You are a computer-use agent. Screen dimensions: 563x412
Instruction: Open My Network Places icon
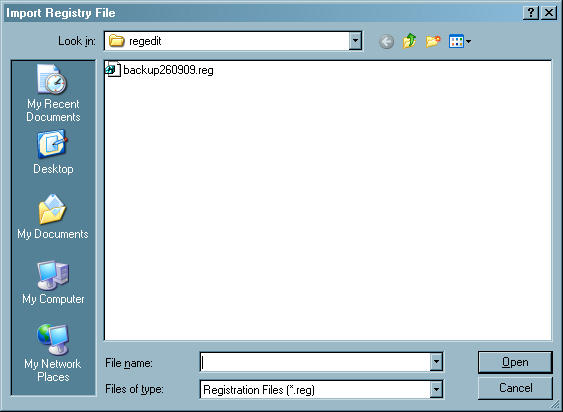coord(53,353)
